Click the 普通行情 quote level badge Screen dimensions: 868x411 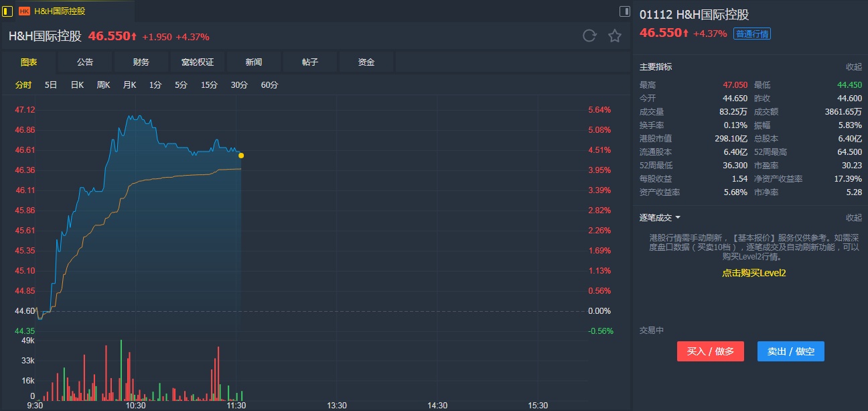point(752,34)
